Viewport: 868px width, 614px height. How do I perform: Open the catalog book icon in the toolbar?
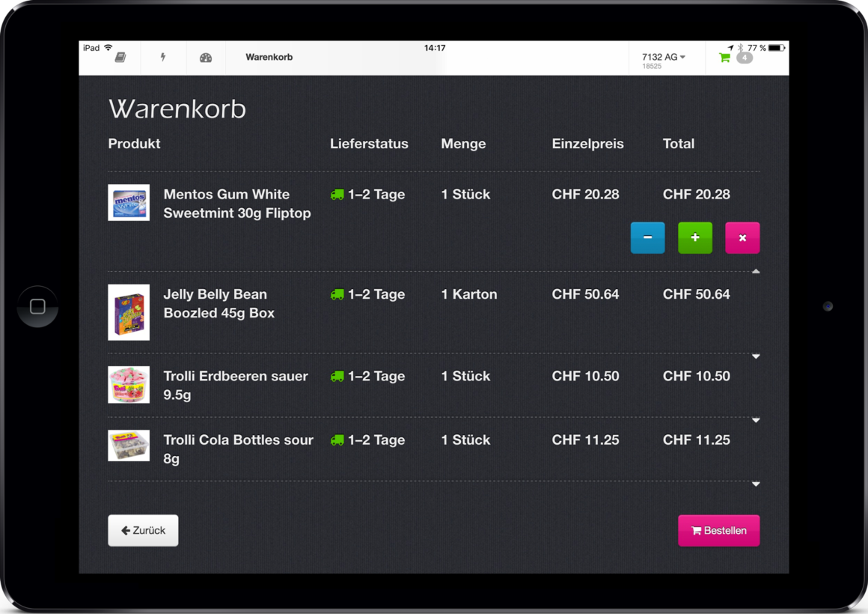pos(120,57)
